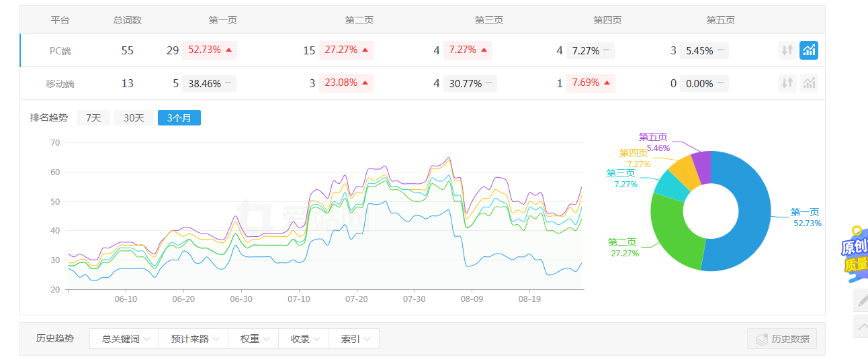The image size is (868, 359).
Task: Show the 移动端 trend chart via its icon
Action: tap(809, 83)
